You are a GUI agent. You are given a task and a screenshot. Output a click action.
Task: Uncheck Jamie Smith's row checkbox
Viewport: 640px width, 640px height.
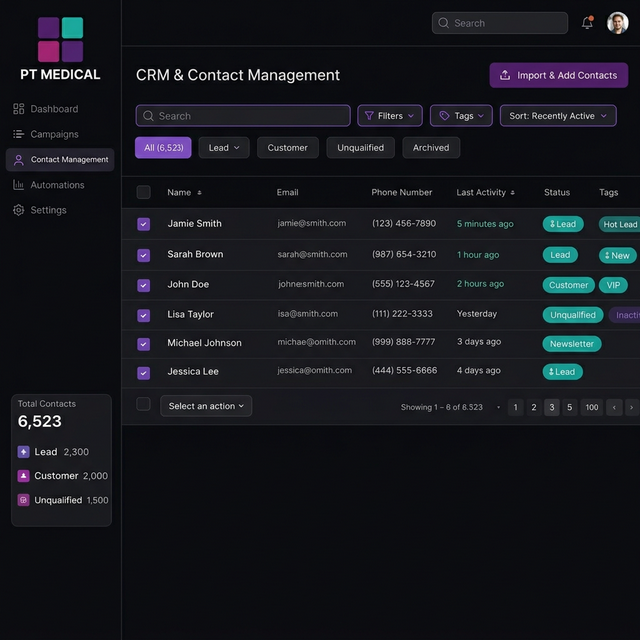point(143,224)
